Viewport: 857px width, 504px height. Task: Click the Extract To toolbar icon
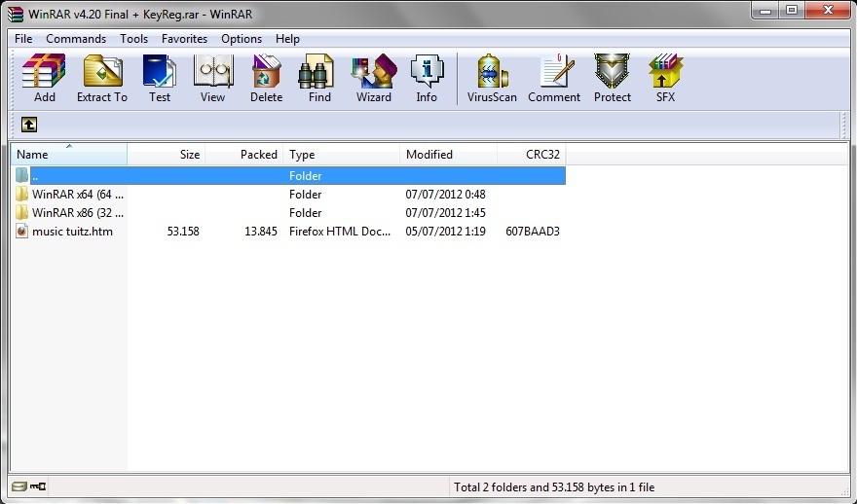(x=102, y=71)
